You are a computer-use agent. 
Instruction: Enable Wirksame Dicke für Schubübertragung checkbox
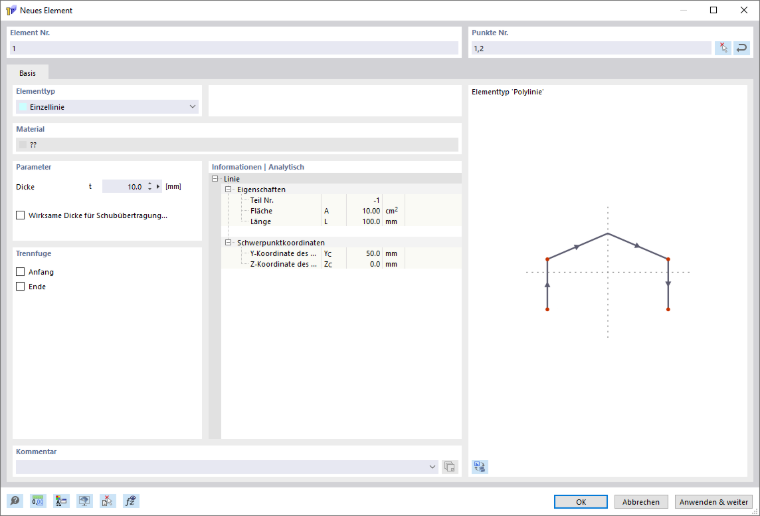click(20, 216)
